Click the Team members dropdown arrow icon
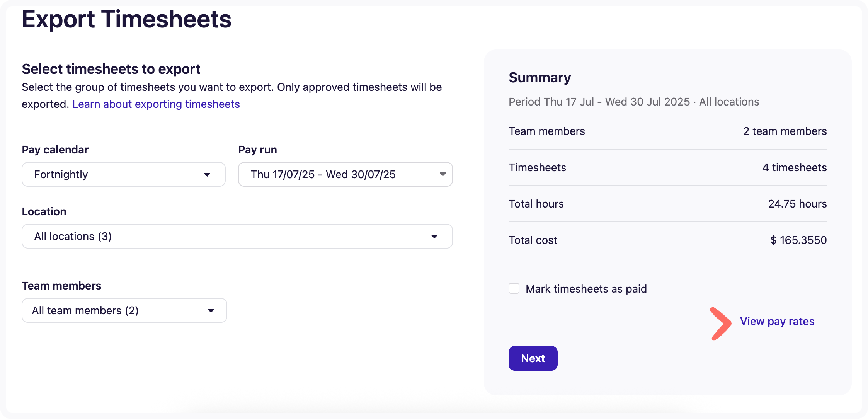 pyautogui.click(x=211, y=311)
